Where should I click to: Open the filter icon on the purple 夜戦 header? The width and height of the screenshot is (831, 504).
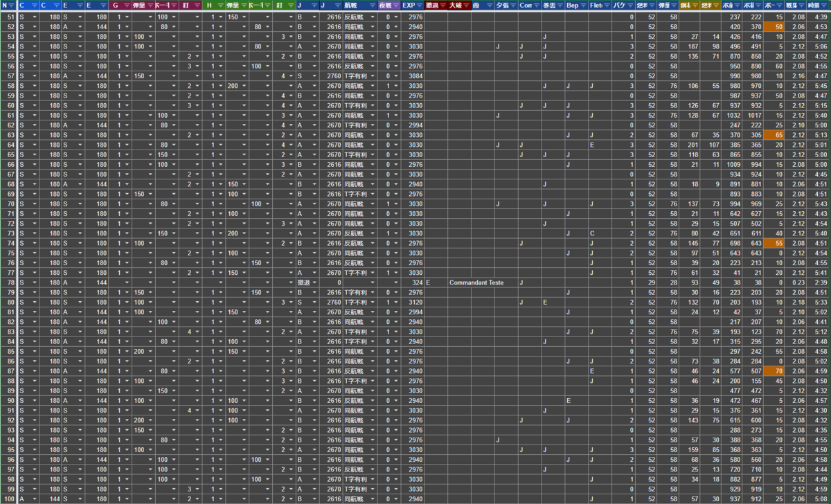point(396,5)
